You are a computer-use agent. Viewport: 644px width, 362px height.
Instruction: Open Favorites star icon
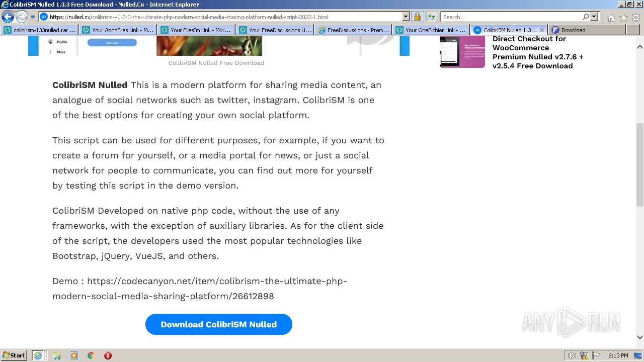tap(623, 17)
